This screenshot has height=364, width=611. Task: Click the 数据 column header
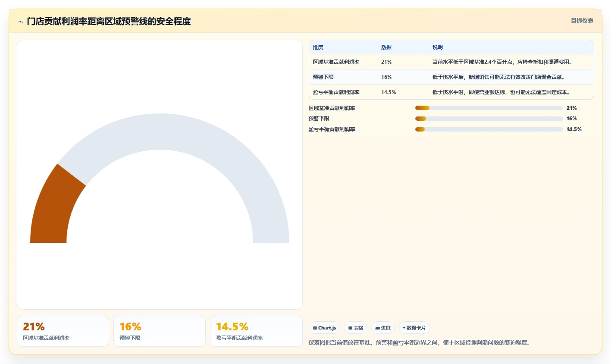point(386,47)
